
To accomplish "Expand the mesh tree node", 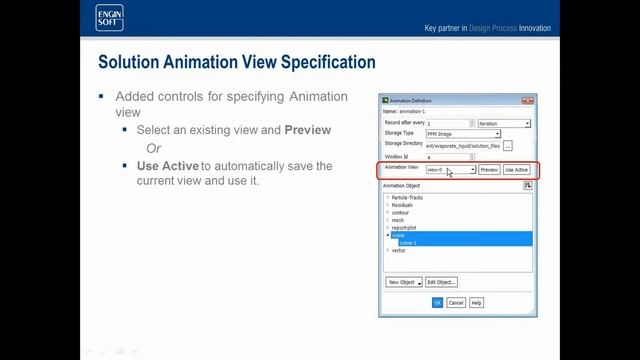I will tap(387, 220).
